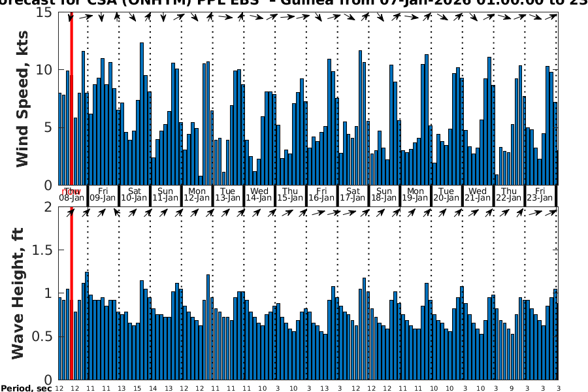Click the tallest wind speed bar on Sat 10-Jan
Image resolution: width=588 pixels, height=392 pixels.
[142, 114]
